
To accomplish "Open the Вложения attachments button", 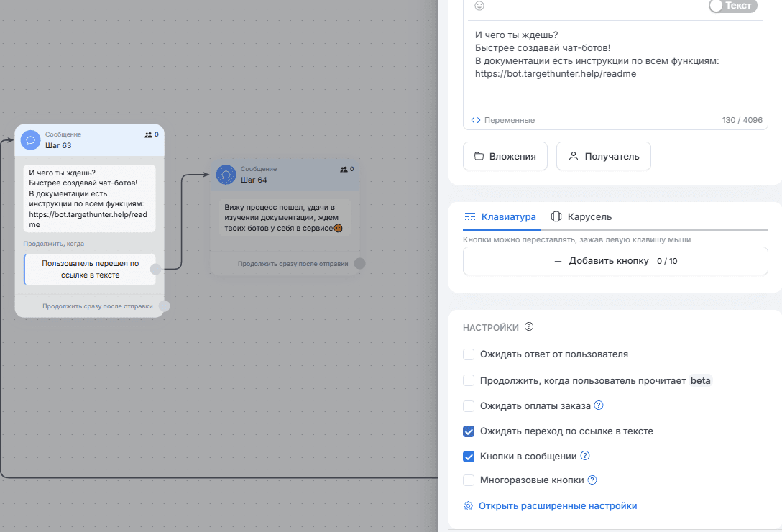I will coord(505,156).
